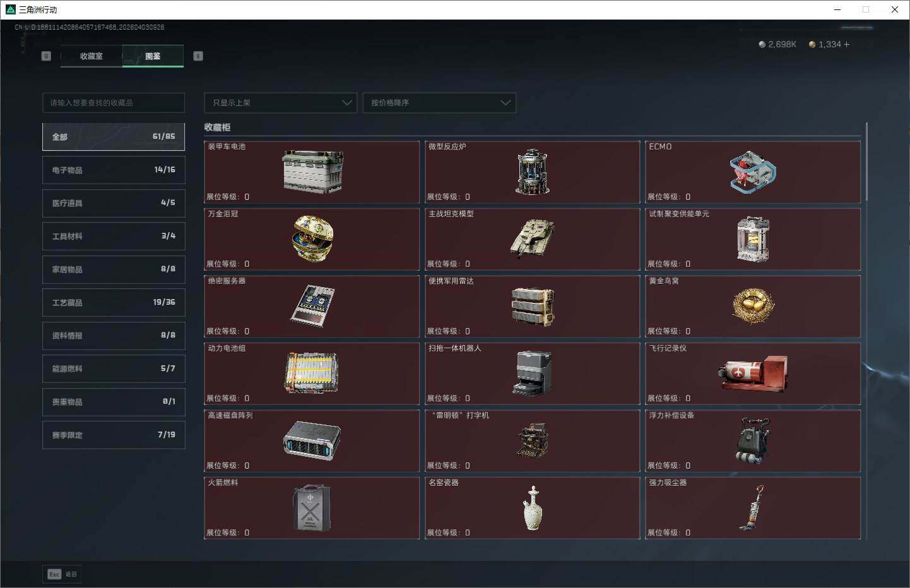Select the golden egg crown item (万金泪冠)
Image resolution: width=910 pixels, height=588 pixels.
[312, 238]
